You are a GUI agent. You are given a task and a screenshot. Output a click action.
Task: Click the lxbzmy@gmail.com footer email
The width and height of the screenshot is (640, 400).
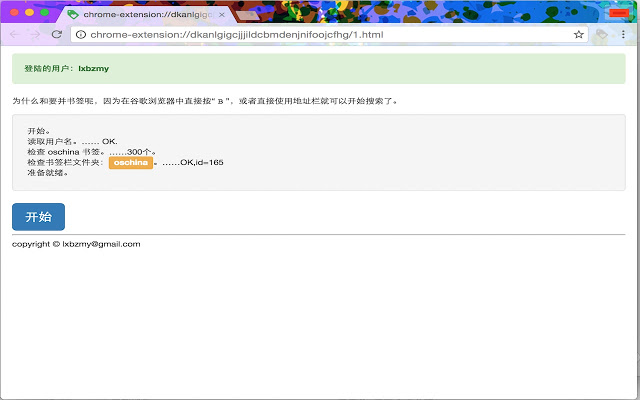pyautogui.click(x=101, y=244)
